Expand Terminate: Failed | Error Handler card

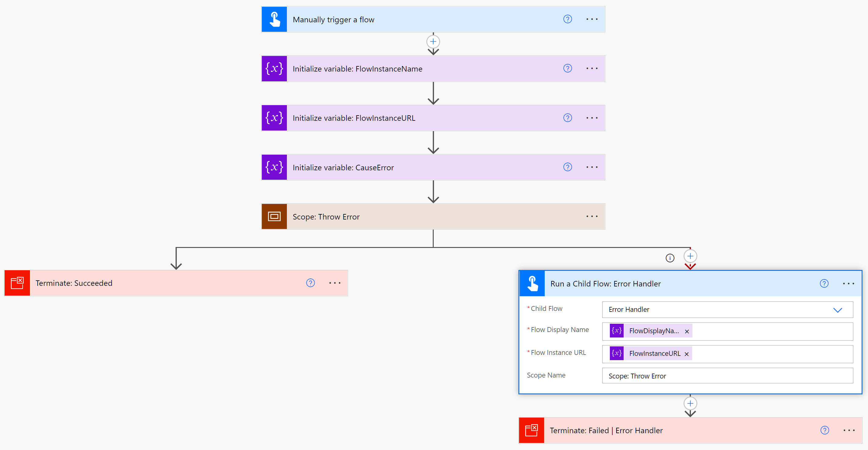point(674,430)
